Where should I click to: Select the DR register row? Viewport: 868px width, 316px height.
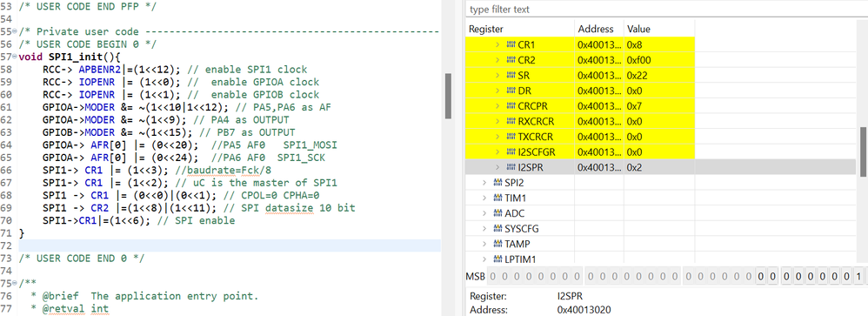click(579, 91)
